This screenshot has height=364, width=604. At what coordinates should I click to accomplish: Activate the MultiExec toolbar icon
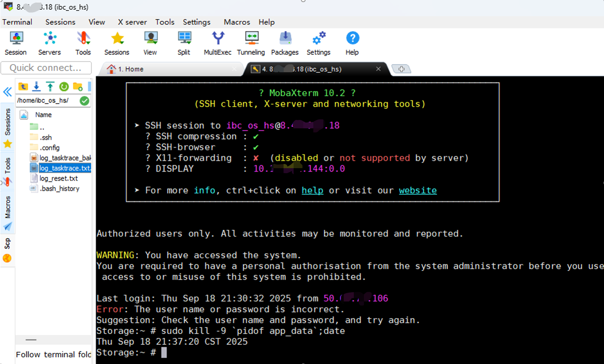point(218,43)
